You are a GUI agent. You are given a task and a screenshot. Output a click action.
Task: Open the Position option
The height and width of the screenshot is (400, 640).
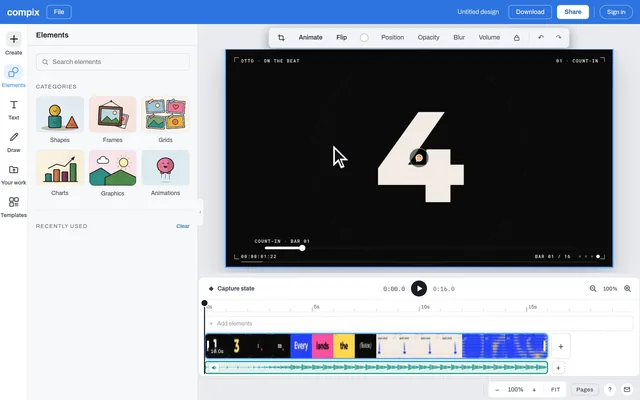[392, 37]
